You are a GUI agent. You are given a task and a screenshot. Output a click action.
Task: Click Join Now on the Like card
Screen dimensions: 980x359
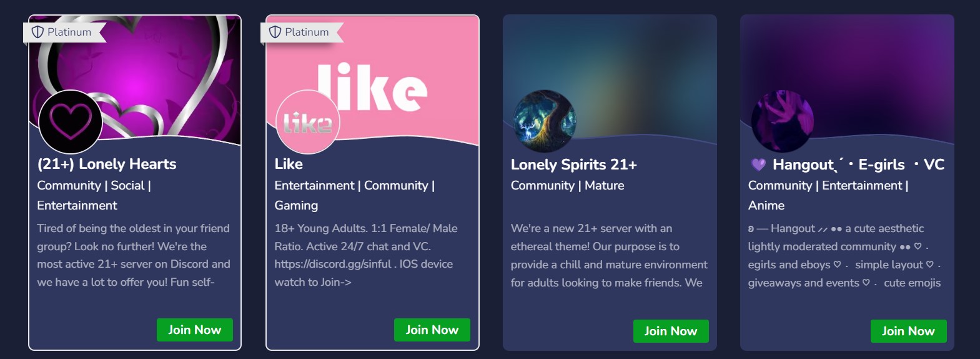click(432, 330)
